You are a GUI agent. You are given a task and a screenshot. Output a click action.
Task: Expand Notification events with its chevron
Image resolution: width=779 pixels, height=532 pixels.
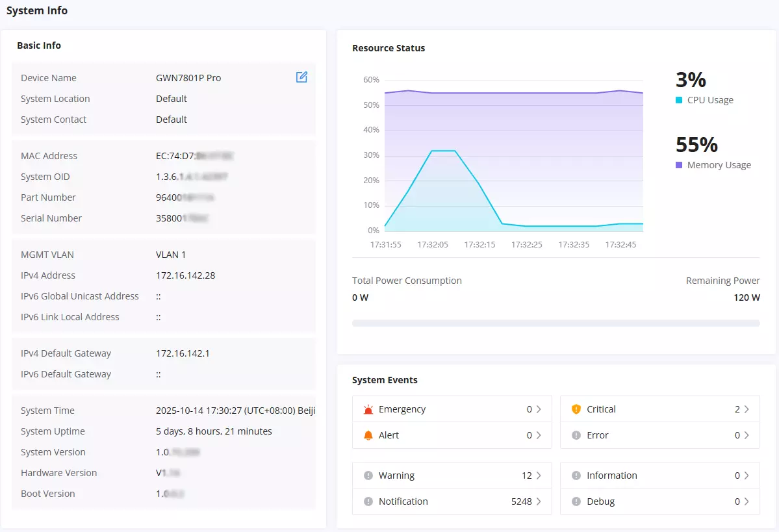click(539, 501)
